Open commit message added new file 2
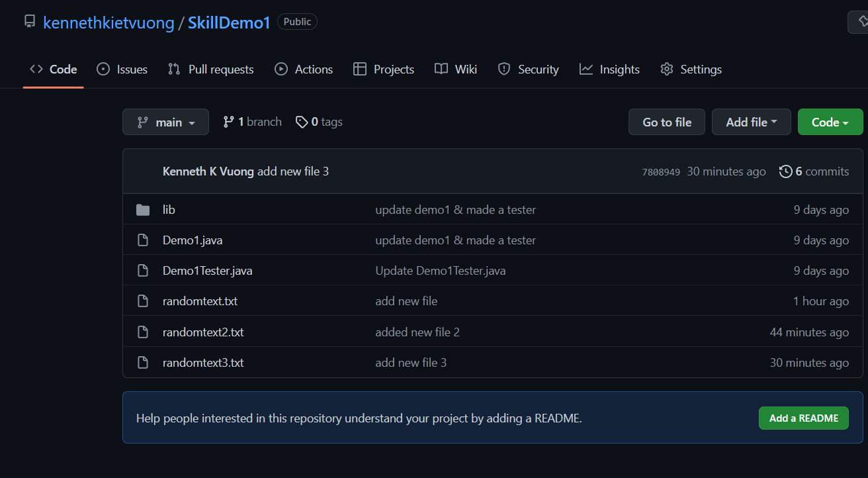 pos(417,332)
